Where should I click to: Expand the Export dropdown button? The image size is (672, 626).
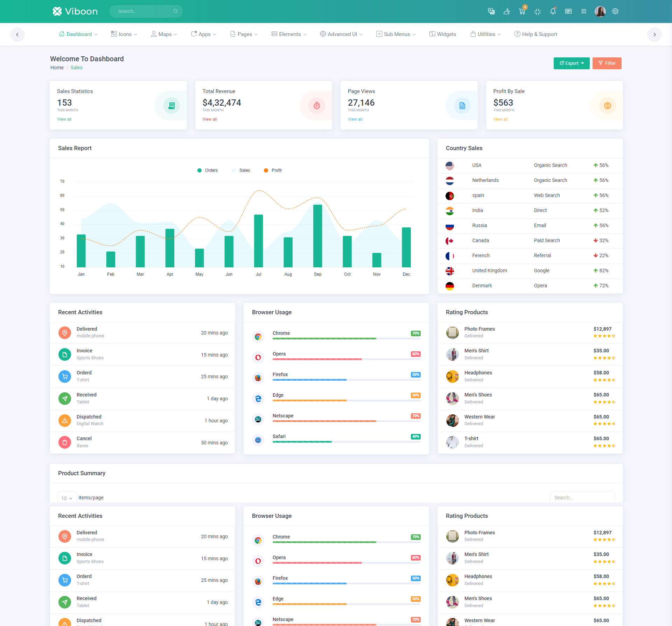pos(572,63)
